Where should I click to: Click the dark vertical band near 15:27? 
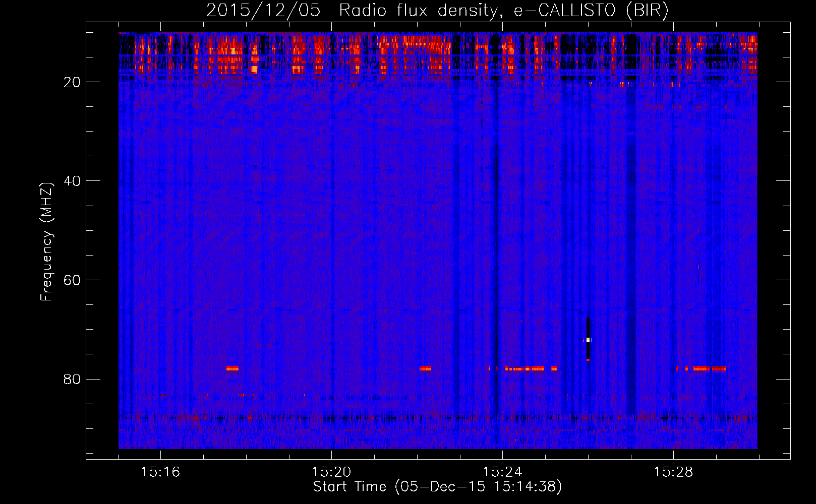point(630,252)
